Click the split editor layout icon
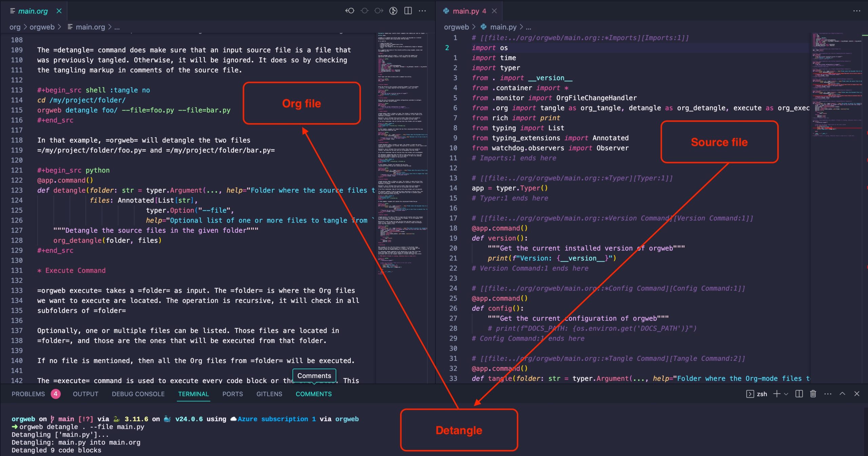This screenshot has width=868, height=456. coord(408,10)
